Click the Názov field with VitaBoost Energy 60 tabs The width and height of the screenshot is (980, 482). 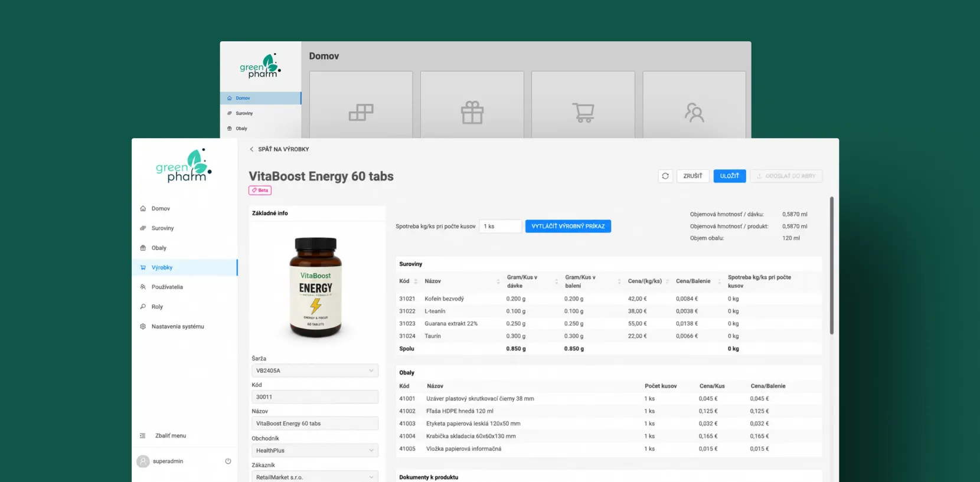click(315, 424)
